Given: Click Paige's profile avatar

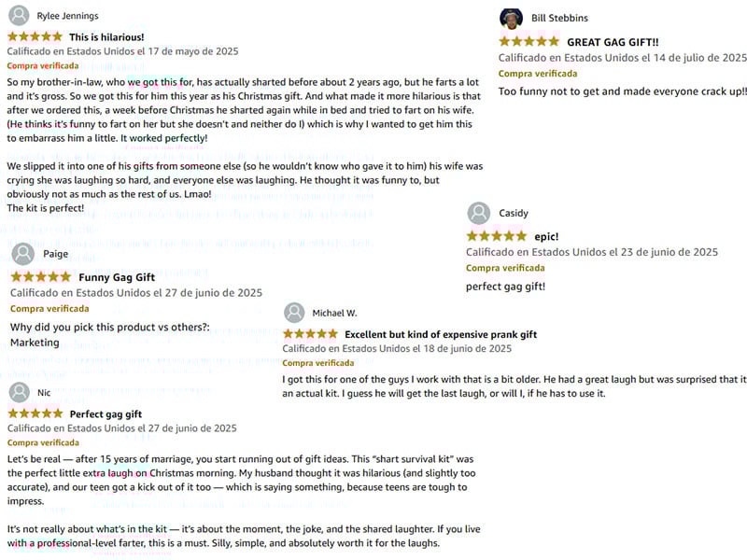Looking at the screenshot, I should [x=22, y=254].
